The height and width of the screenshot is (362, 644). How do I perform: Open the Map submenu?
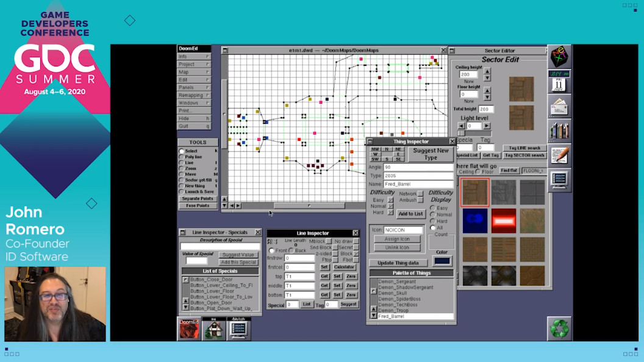(x=195, y=73)
